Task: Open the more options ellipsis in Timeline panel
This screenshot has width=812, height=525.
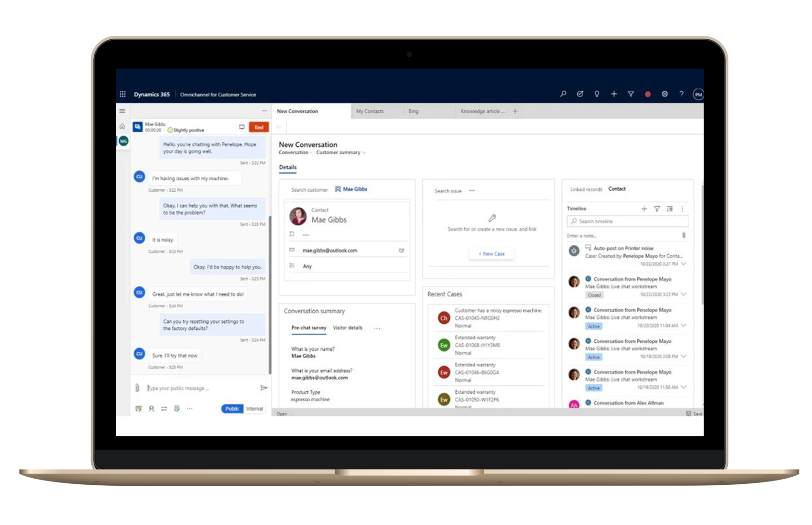Action: 682,209
